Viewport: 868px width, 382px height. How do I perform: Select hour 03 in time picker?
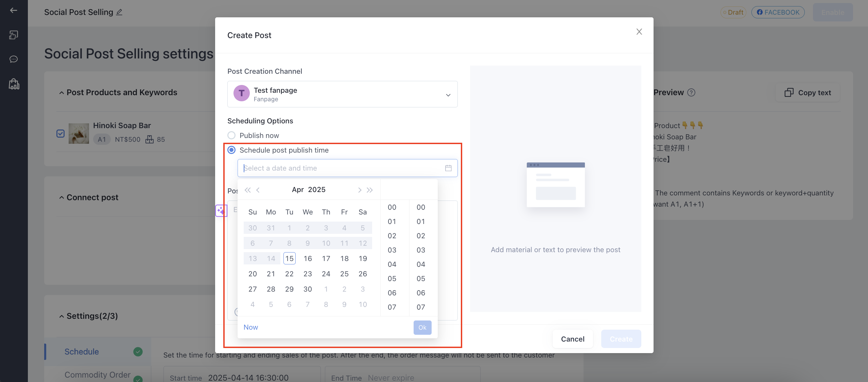[392, 250]
